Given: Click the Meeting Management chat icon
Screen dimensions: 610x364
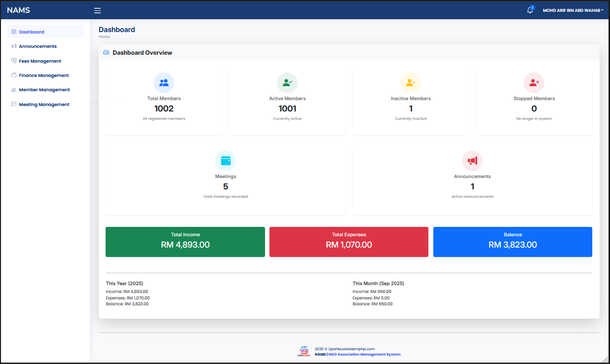Looking at the screenshot, I should [x=14, y=104].
